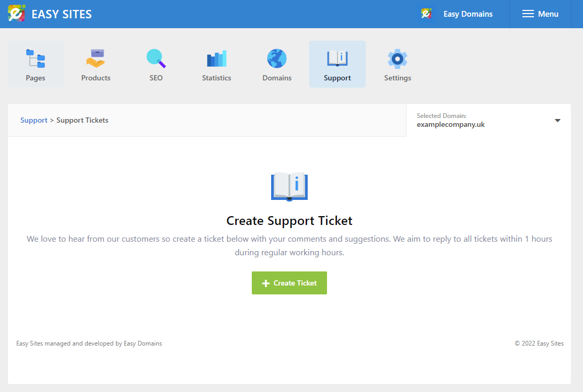
Task: Select the Support tab
Action: (x=337, y=64)
